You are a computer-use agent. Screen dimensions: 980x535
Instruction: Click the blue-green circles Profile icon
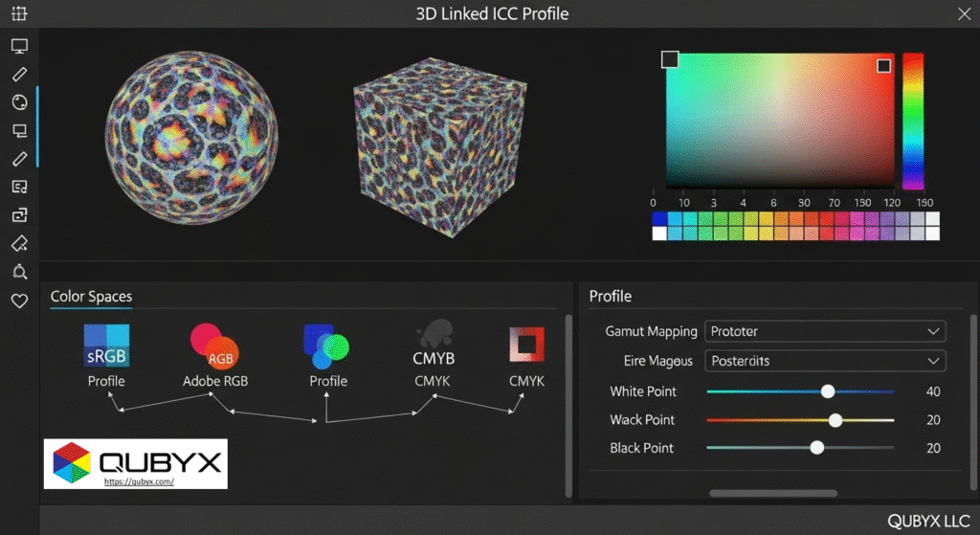tap(327, 346)
